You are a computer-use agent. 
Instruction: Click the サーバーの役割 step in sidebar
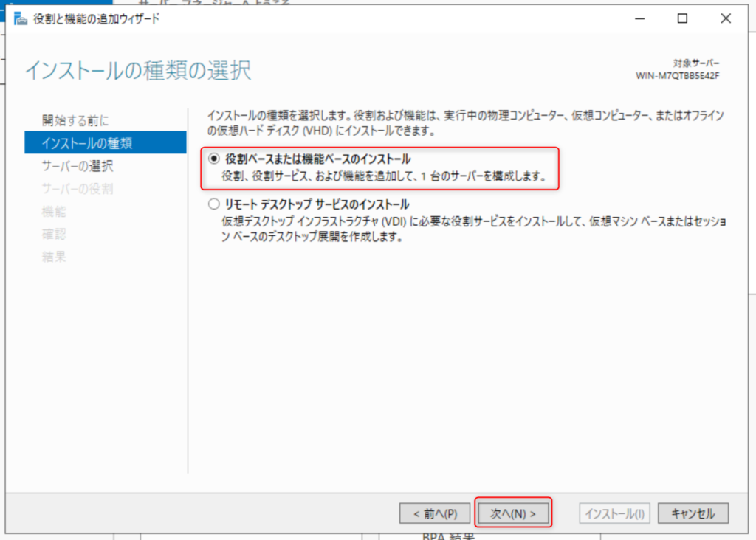(78, 189)
